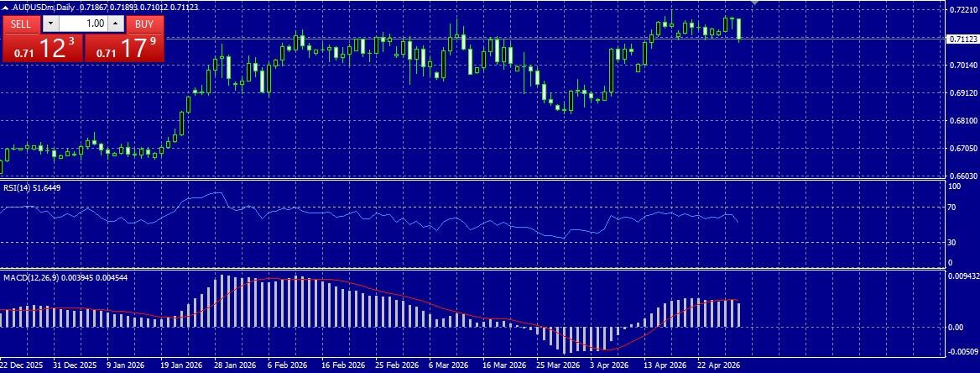Click the 6 Mar 2026 date label

point(449,365)
